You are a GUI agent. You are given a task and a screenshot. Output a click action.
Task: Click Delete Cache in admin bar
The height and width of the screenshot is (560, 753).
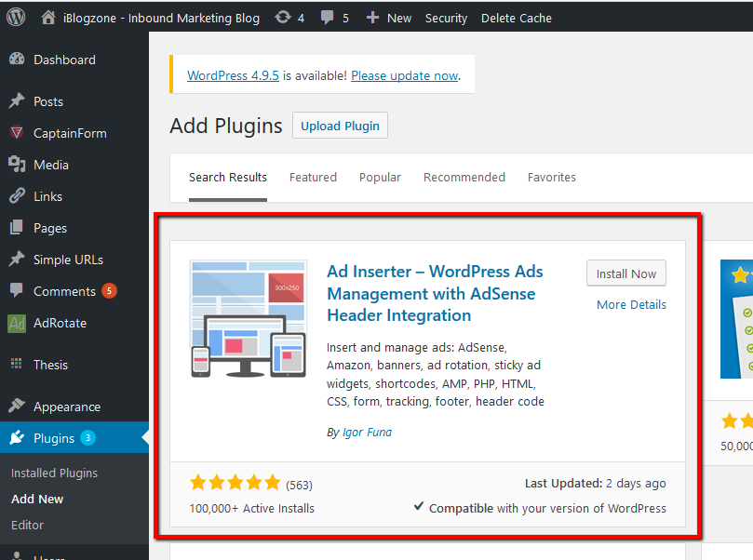tap(517, 19)
